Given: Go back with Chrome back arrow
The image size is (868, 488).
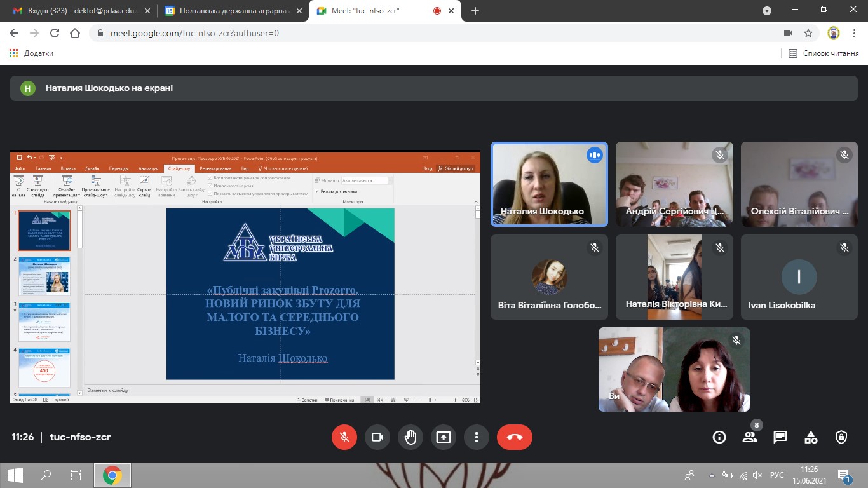Looking at the screenshot, I should pos(14,33).
